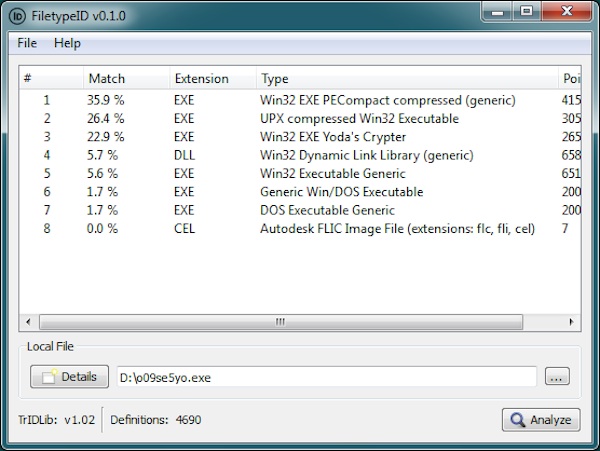Screen dimensions: 600x451
Task: Sort by the Type column header
Action: coord(407,78)
